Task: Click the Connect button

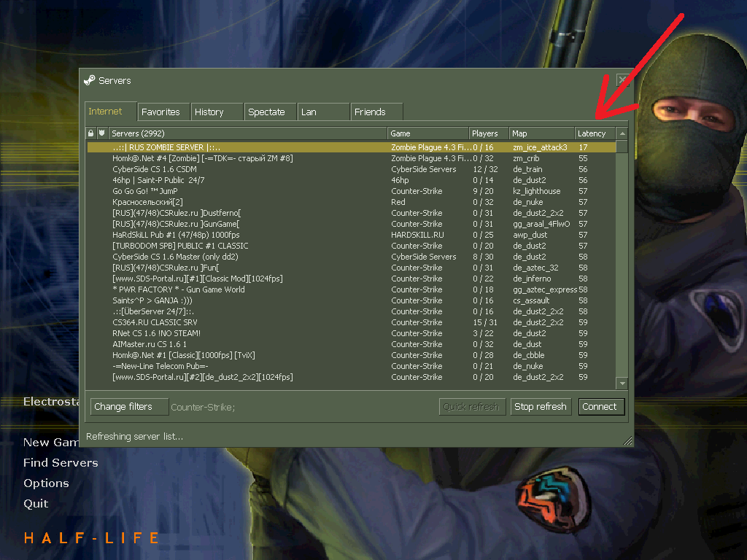Action: pyautogui.click(x=601, y=407)
